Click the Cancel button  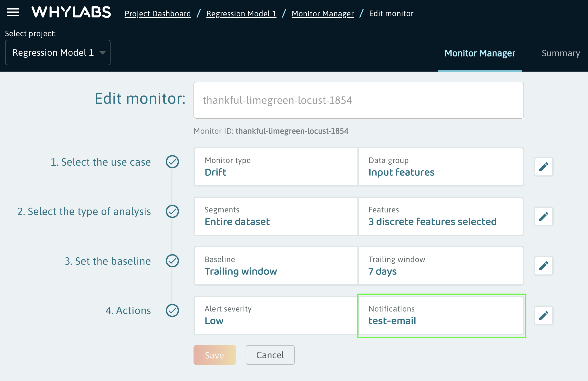[x=270, y=355]
